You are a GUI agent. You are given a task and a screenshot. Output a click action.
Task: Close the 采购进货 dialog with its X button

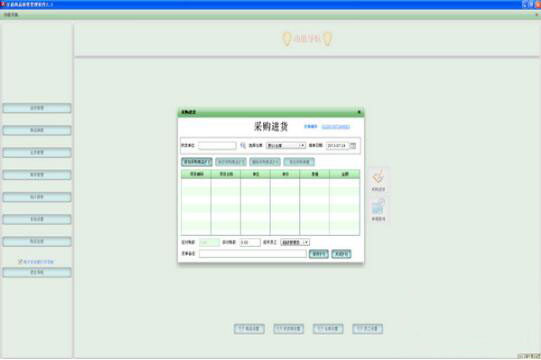[359, 112]
